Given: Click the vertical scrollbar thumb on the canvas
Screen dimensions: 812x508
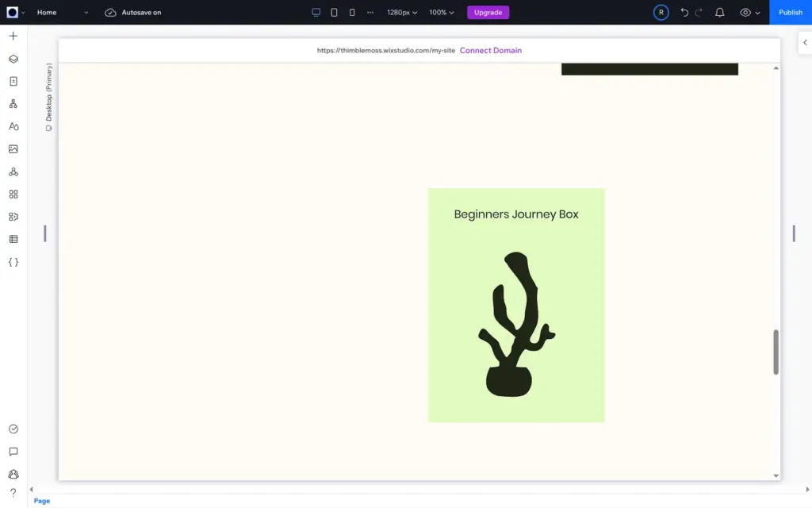Looking at the screenshot, I should coord(776,352).
